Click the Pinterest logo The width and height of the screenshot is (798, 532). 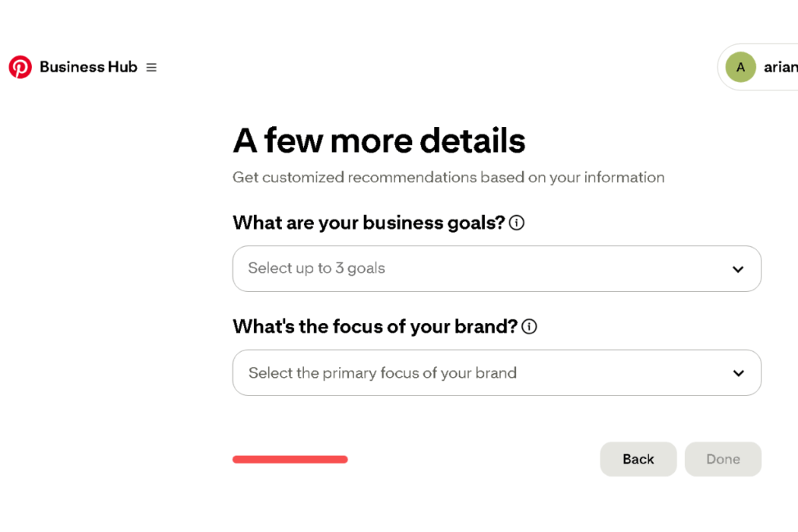[20, 67]
